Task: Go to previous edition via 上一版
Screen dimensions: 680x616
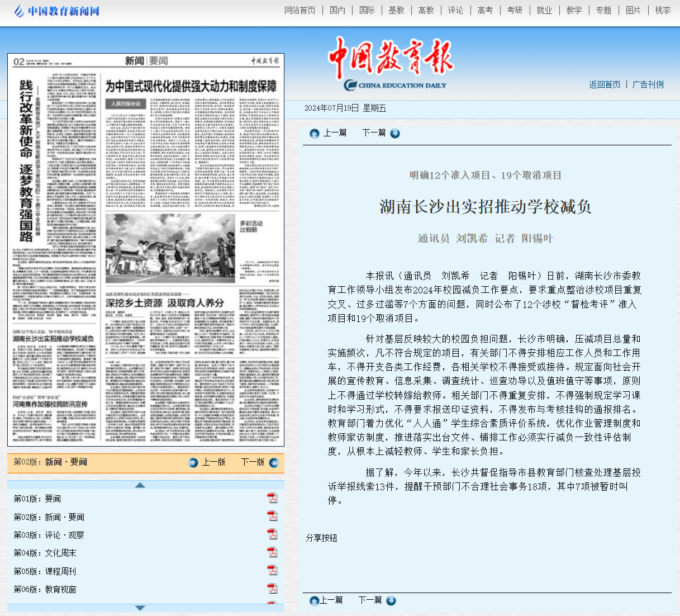Action: tap(214, 462)
